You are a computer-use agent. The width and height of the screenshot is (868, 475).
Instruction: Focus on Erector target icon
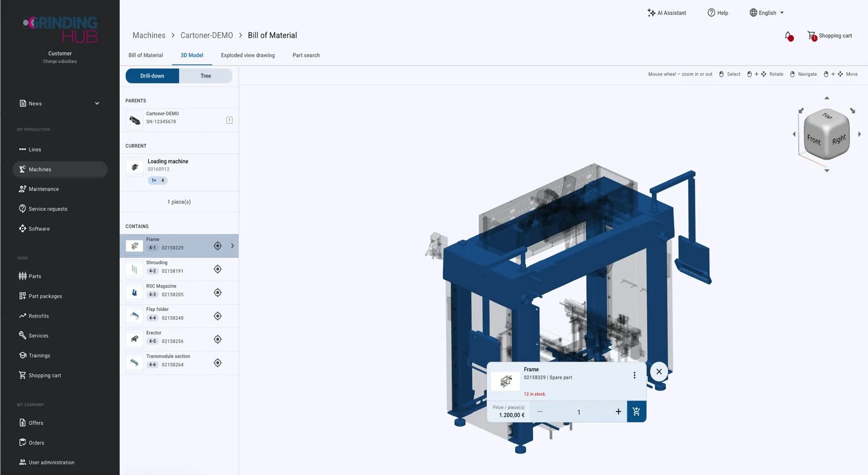point(217,339)
